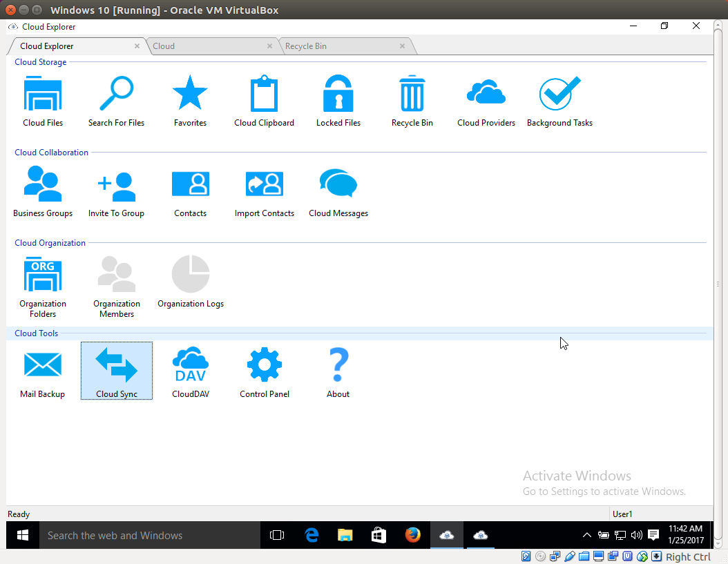Screen dimensions: 728x564
Task: Open Locked Files padlock icon
Action: click(x=338, y=101)
